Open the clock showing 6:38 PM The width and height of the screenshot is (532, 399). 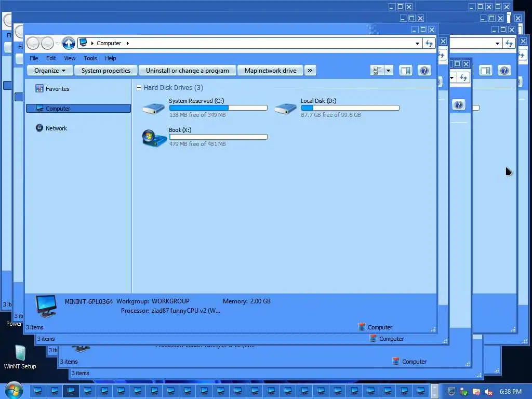510,392
